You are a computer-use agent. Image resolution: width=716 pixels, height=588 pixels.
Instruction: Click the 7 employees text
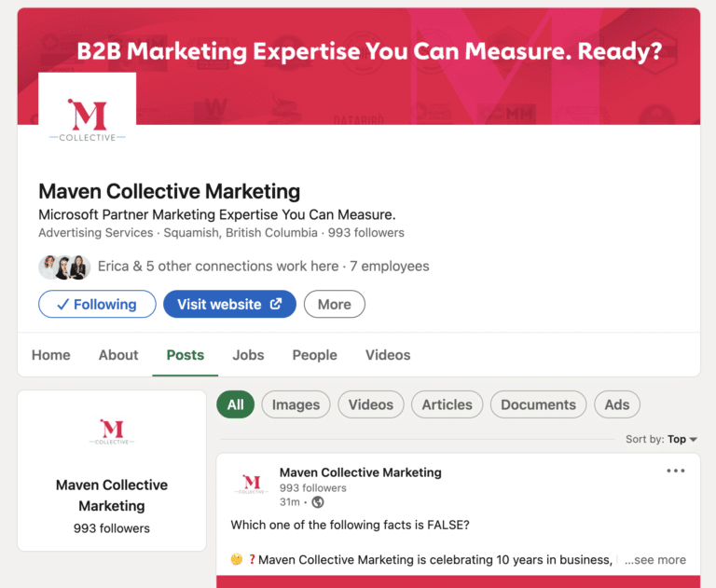click(x=390, y=267)
